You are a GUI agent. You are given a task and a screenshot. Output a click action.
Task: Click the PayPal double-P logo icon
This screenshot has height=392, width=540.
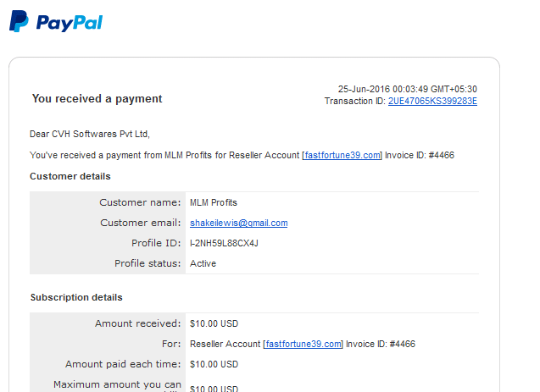coord(19,21)
